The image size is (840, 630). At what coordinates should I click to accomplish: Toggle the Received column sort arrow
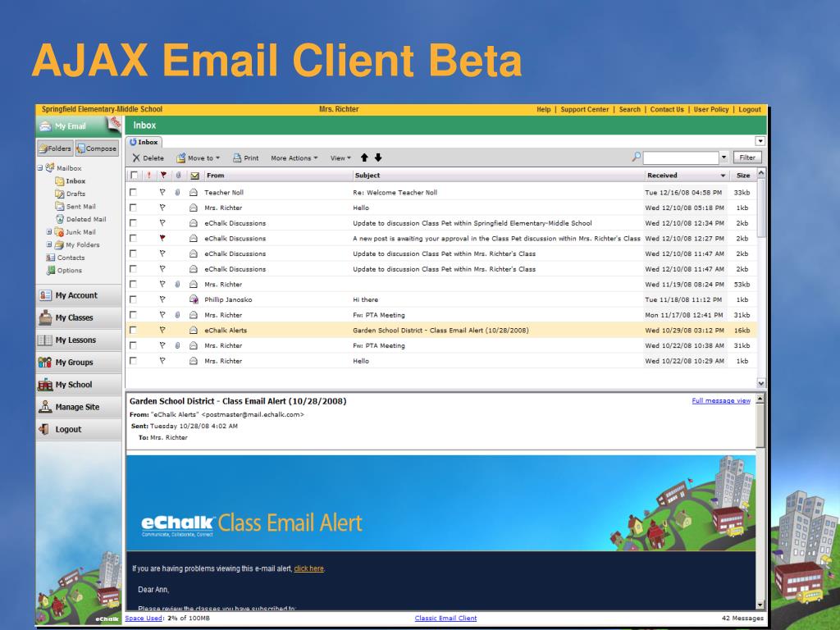tap(723, 176)
